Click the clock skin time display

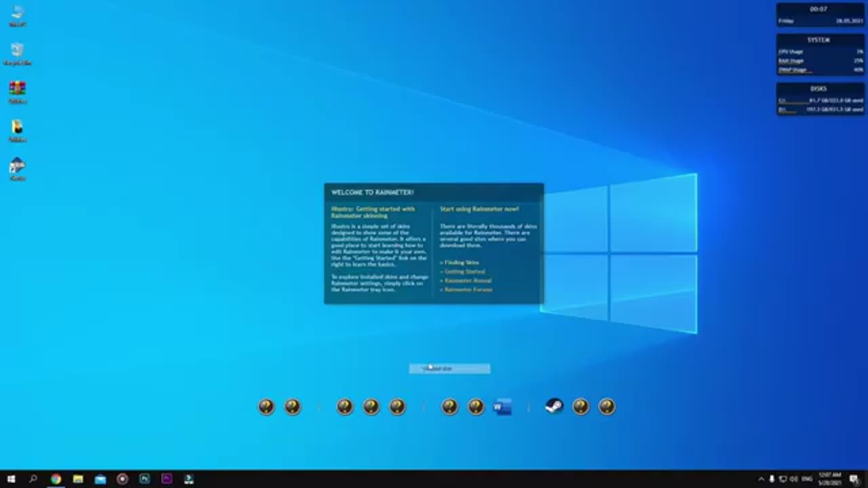(x=818, y=9)
